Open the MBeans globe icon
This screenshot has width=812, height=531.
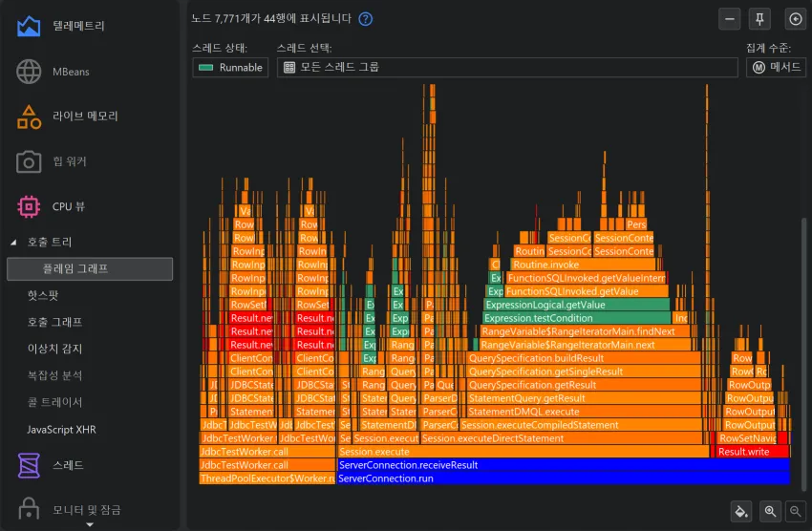tap(29, 72)
